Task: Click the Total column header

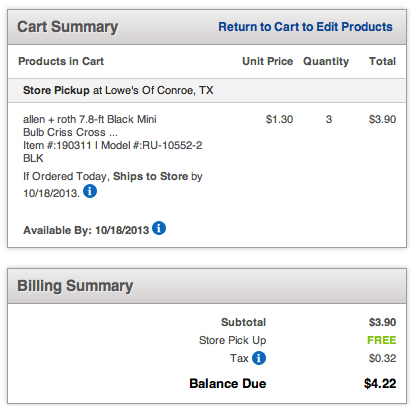Action: 382,61
